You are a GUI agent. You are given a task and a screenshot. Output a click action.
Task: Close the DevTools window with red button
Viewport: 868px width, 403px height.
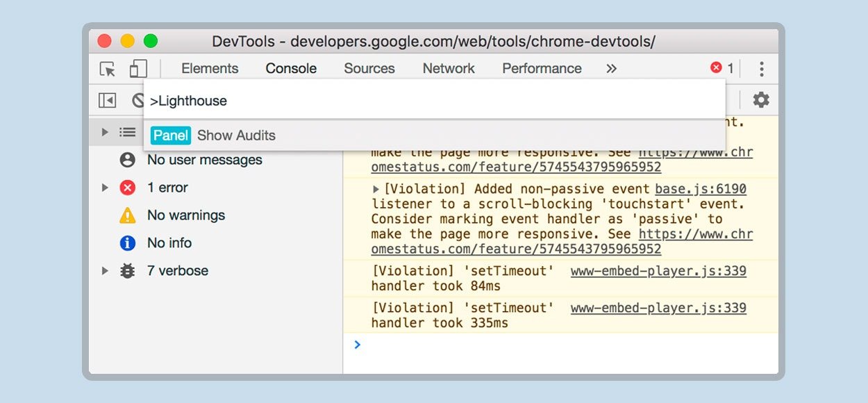[x=105, y=41]
